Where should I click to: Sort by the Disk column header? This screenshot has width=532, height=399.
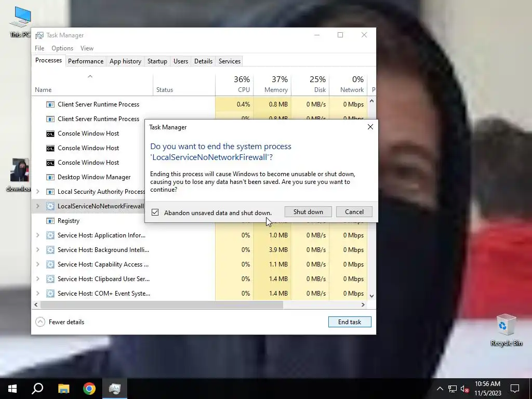[x=311, y=85]
